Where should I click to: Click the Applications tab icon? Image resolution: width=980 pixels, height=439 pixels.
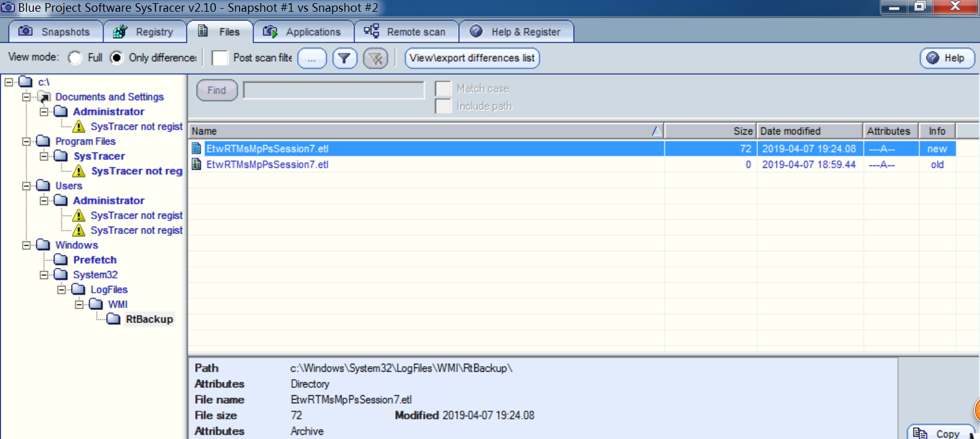coord(270,31)
